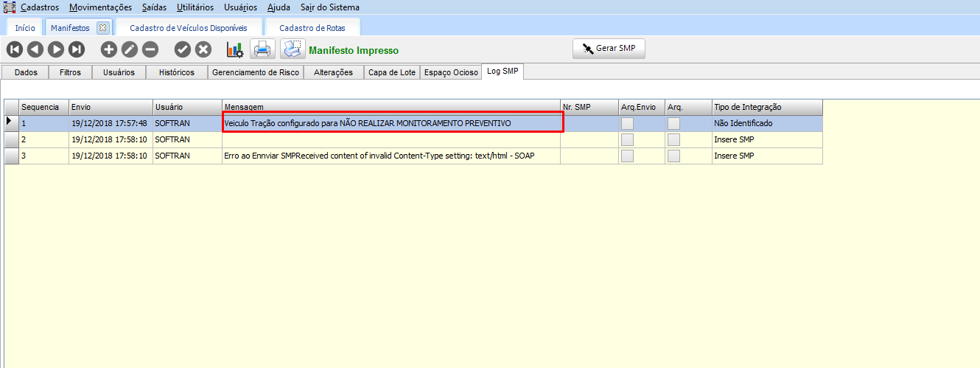
Task: Open the Alterações sub-tab
Action: [334, 72]
